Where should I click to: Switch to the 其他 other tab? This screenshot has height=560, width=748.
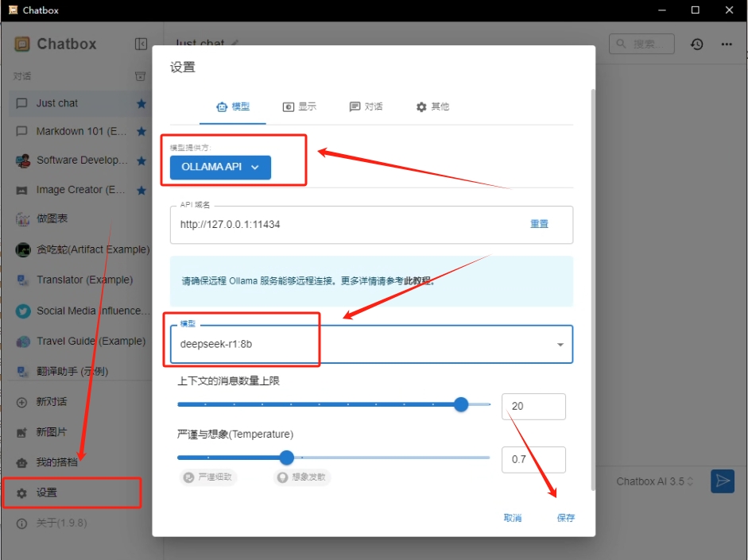[432, 106]
